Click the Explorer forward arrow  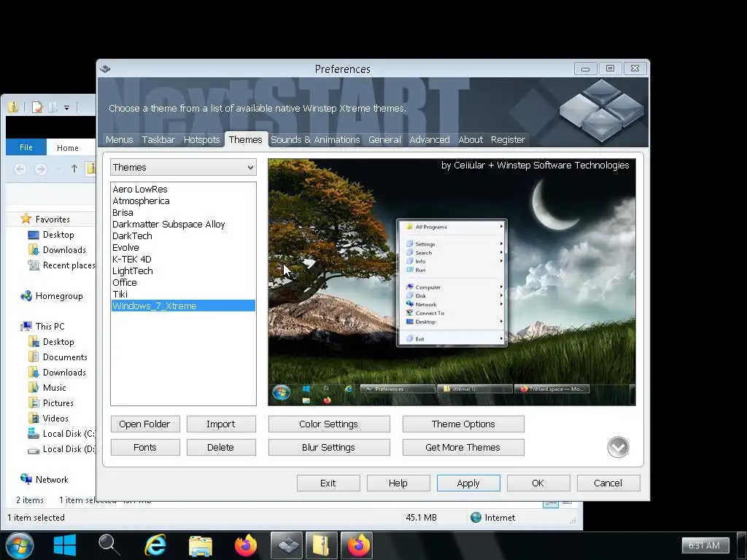pos(41,168)
